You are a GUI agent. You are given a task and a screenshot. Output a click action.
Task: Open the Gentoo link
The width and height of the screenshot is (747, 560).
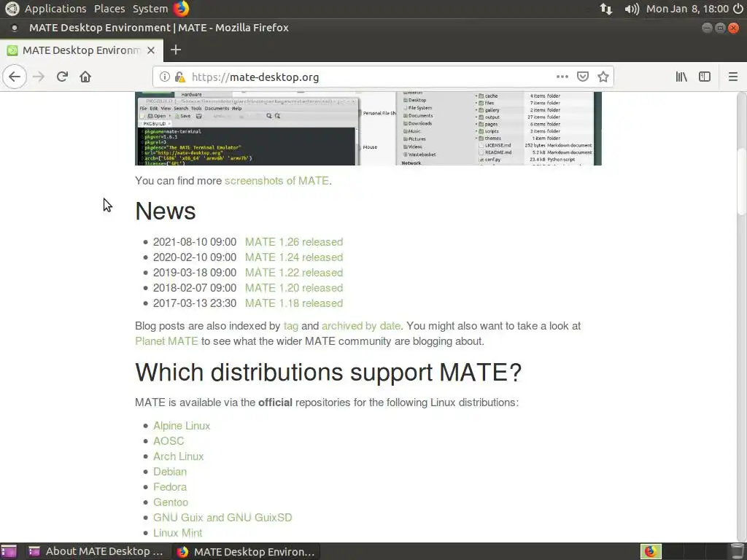(x=171, y=502)
